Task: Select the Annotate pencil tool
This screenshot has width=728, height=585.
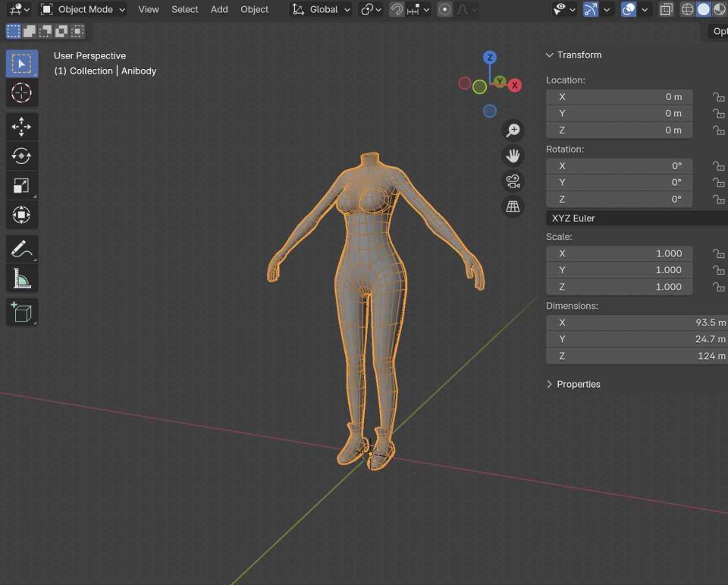Action: coord(21,248)
